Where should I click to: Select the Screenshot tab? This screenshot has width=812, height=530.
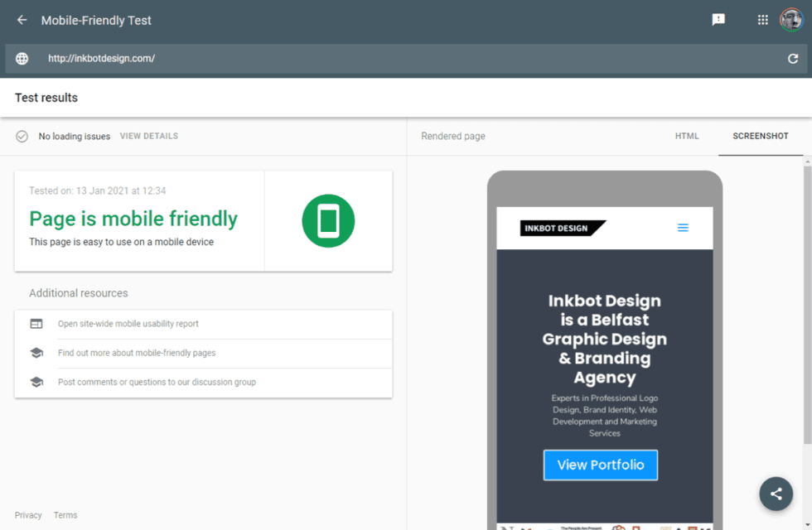(760, 137)
